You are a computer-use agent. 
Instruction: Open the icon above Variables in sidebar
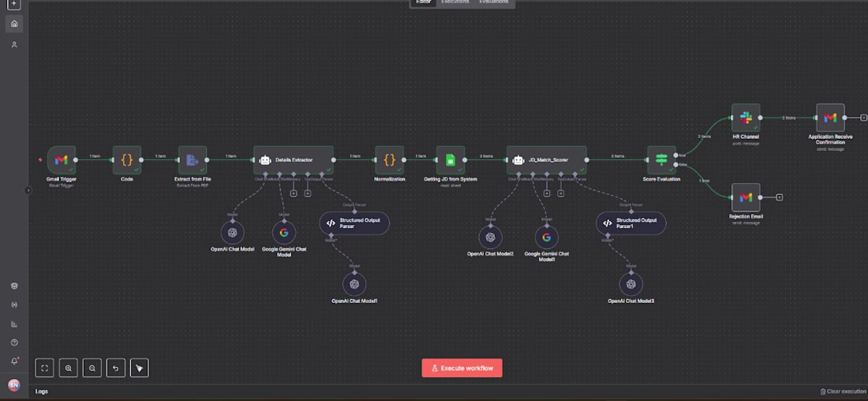(x=14, y=286)
